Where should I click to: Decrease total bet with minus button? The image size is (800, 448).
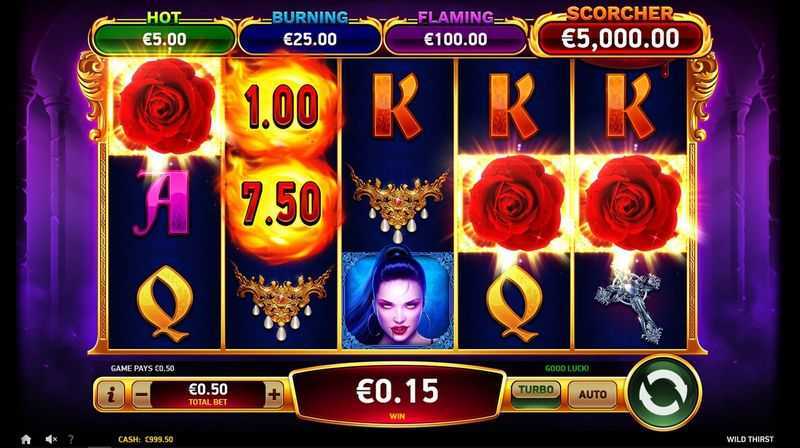click(x=142, y=395)
